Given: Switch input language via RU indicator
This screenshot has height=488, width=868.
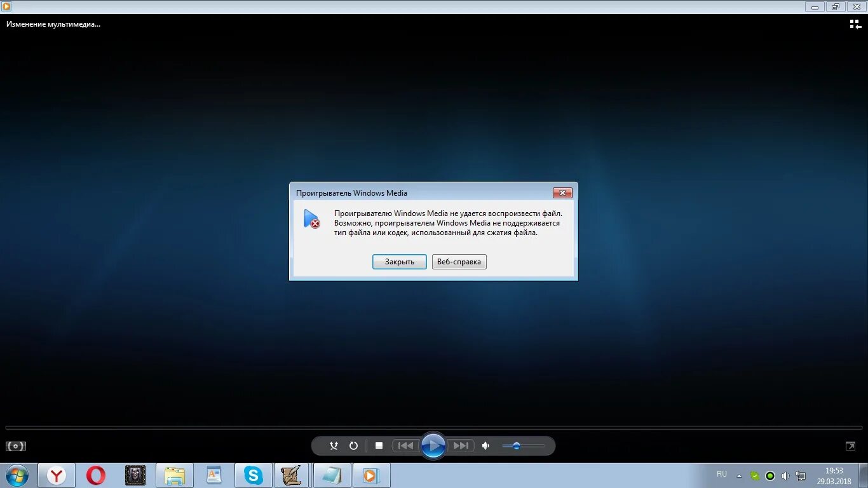Looking at the screenshot, I should tap(722, 474).
